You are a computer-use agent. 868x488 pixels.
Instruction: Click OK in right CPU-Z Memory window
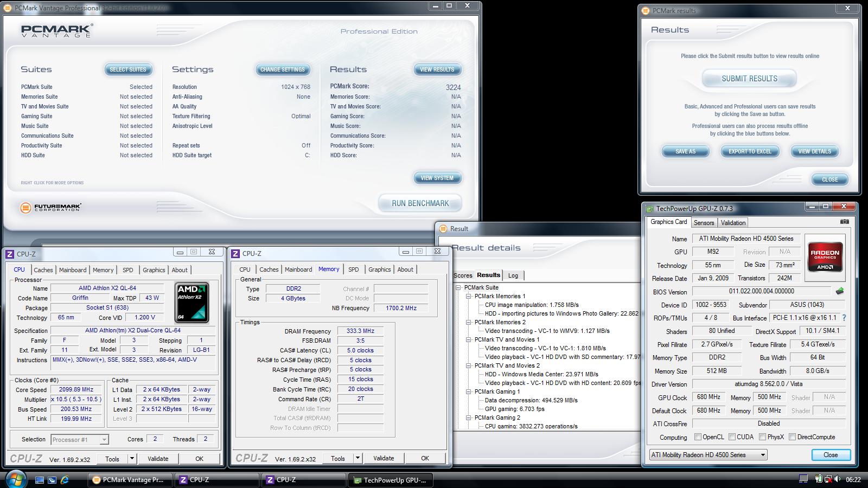point(425,458)
